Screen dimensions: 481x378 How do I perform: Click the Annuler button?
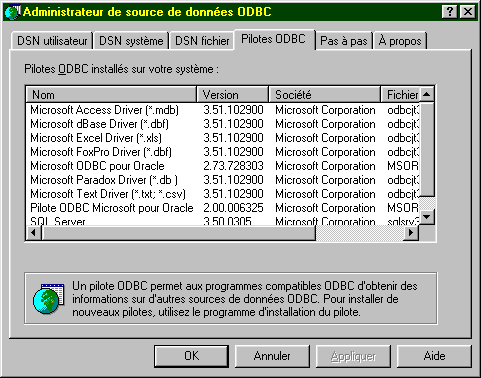(272, 356)
